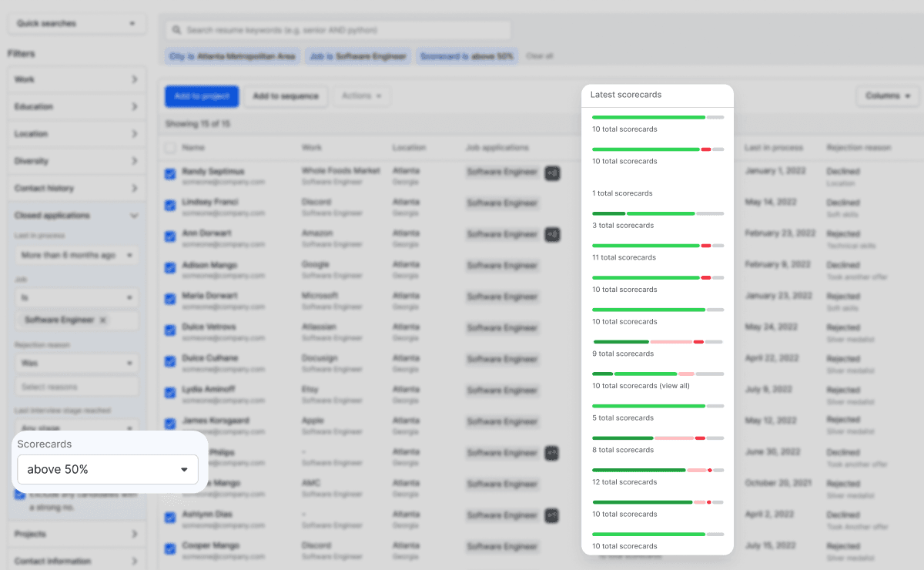Collapse the Closed applications filter section
Screen dimensions: 924x570
pyautogui.click(x=76, y=215)
